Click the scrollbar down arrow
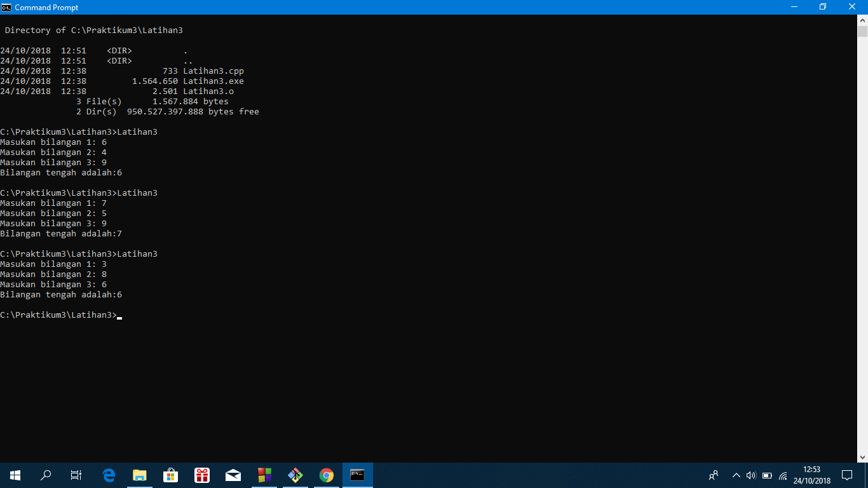The image size is (868, 488). point(862,457)
